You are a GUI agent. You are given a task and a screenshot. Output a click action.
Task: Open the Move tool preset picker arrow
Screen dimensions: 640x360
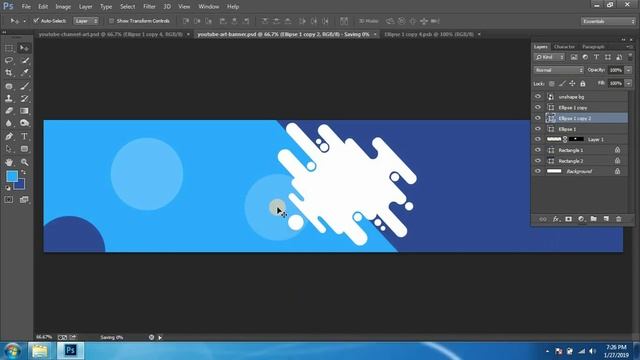click(x=24, y=21)
